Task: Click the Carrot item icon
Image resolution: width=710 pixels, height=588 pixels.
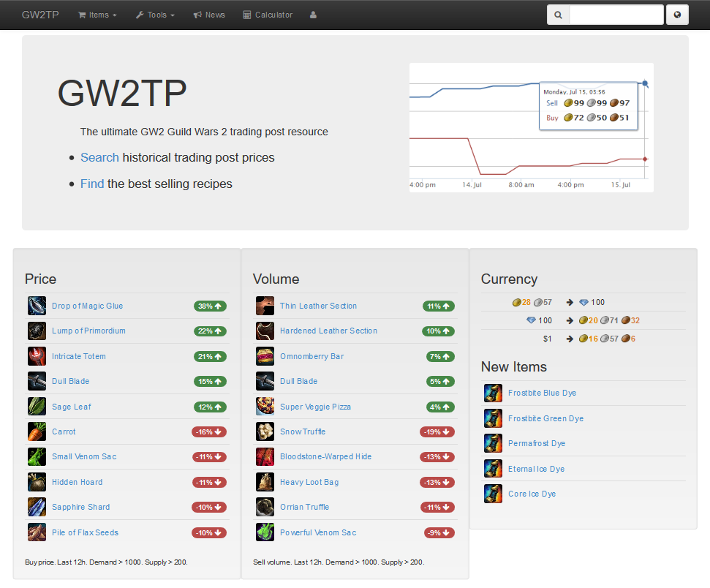Action: pyautogui.click(x=37, y=431)
